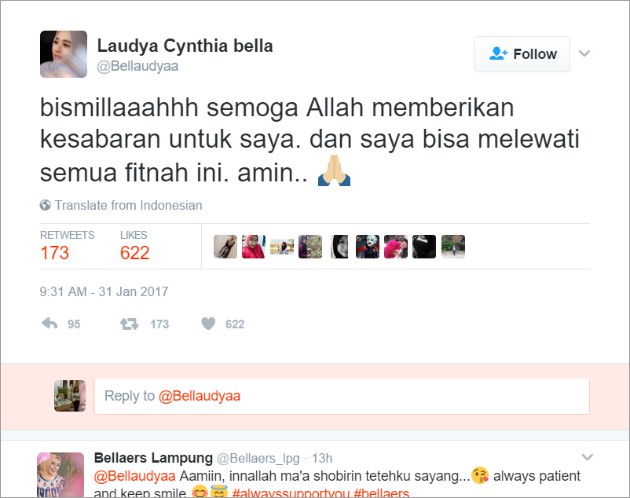Image resolution: width=630 pixels, height=498 pixels.
Task: Open the pink hijab liker avatar
Action: [254, 246]
